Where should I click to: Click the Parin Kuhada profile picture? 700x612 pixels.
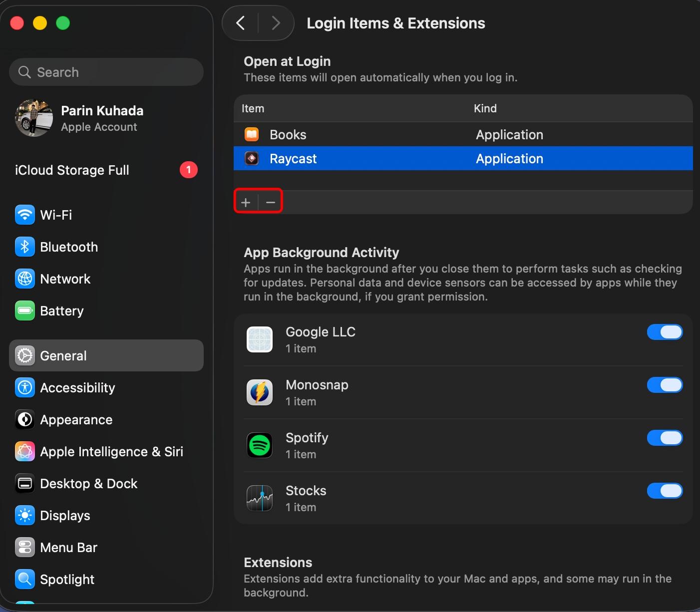[34, 118]
